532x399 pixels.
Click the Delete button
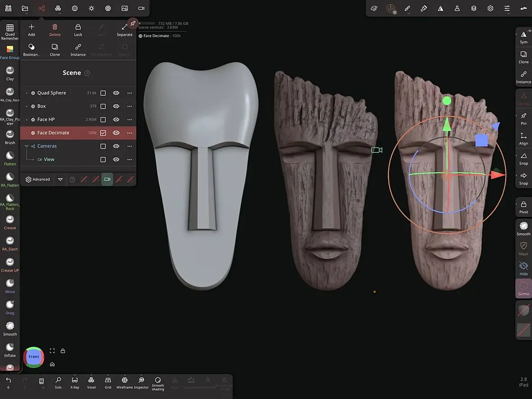55,30
